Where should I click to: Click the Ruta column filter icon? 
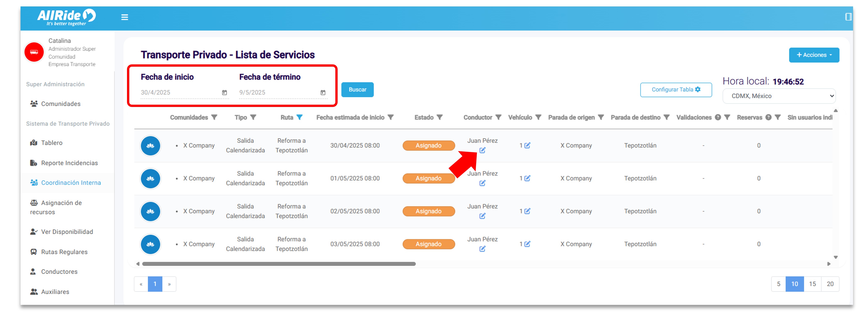click(x=299, y=117)
